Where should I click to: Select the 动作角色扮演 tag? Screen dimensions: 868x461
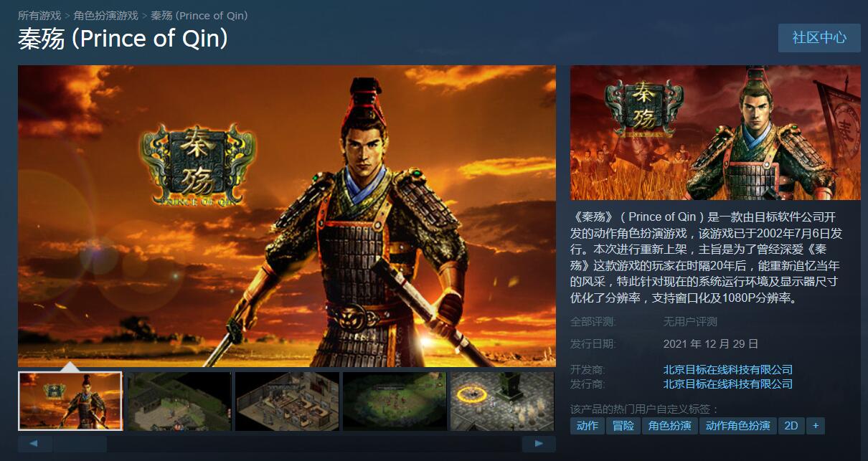[737, 426]
